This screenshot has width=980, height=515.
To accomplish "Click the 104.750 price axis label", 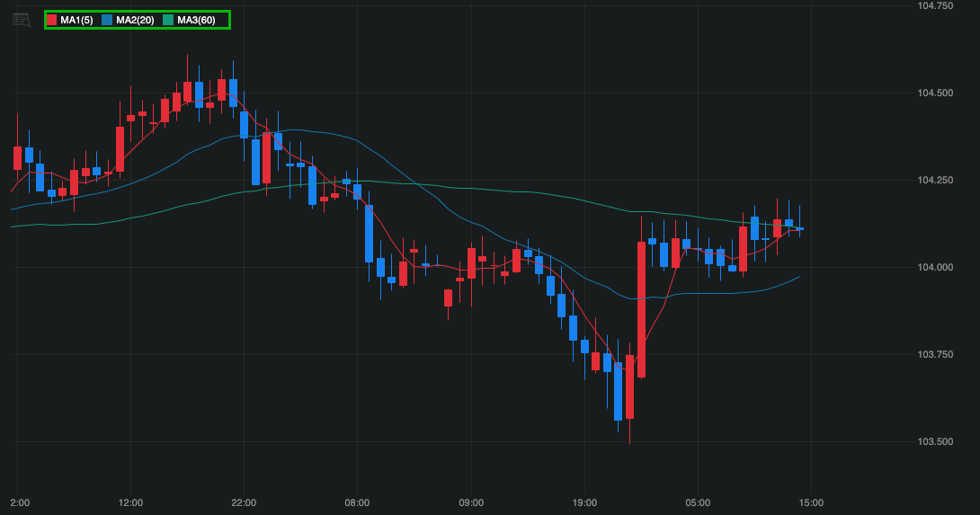I will [935, 5].
